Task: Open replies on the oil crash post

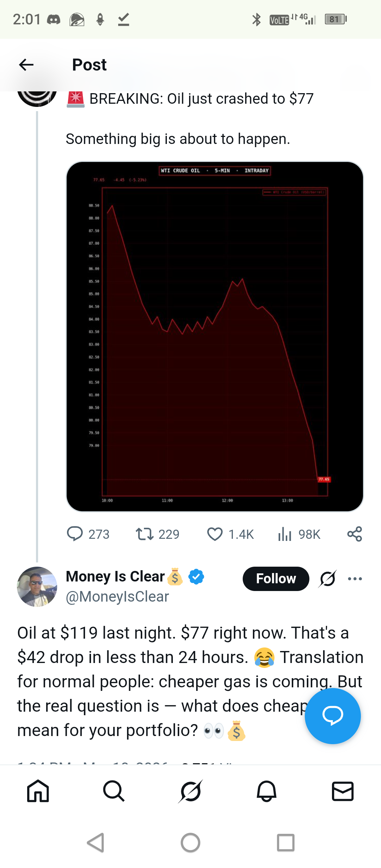Action: 75,534
